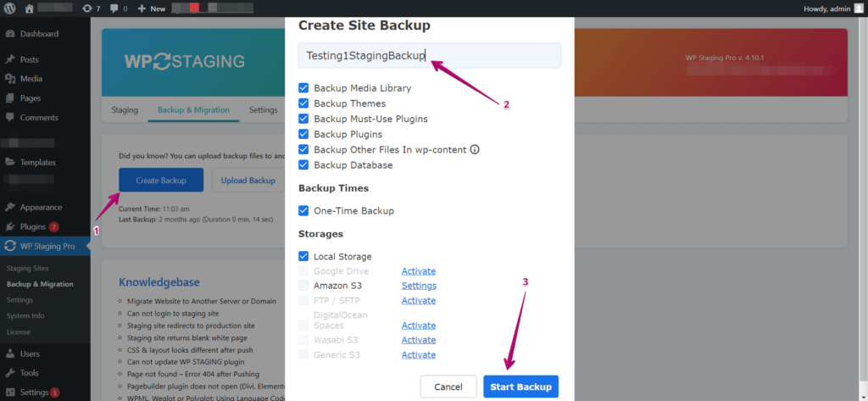Click the Media icon in sidebar
Viewport: 868px width, 401px height.
pos(10,79)
